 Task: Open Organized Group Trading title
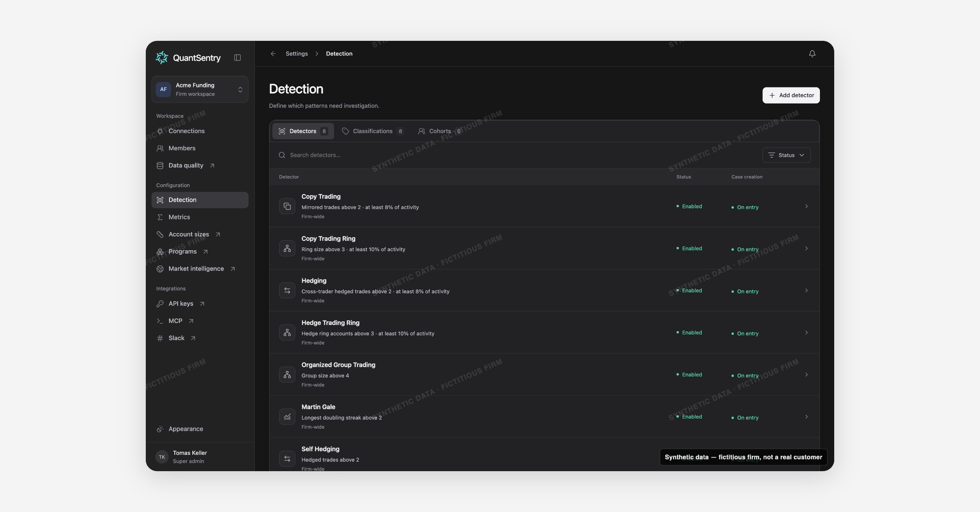tap(338, 365)
